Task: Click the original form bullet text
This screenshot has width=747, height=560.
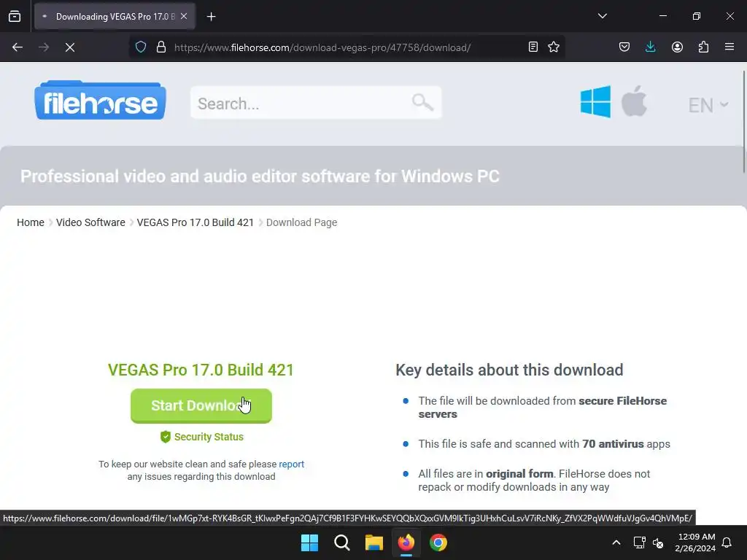Action: (x=534, y=481)
